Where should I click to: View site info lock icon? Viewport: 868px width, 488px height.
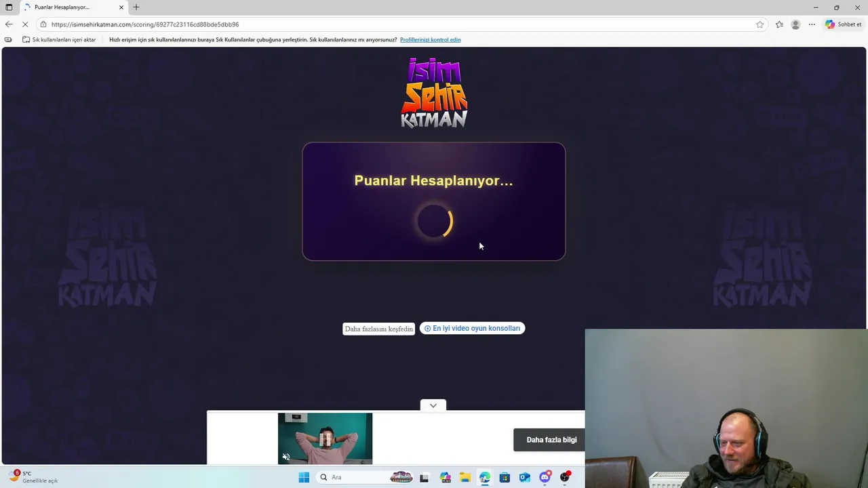click(43, 24)
